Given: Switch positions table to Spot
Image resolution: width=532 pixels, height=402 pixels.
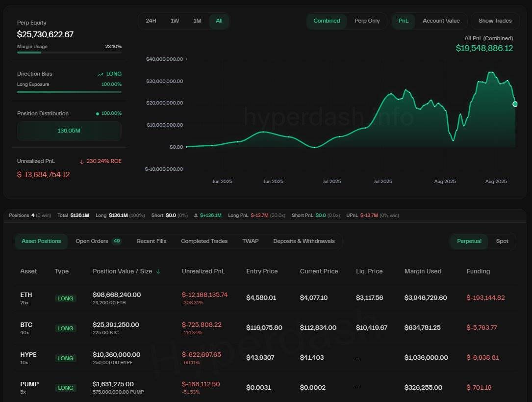Looking at the screenshot, I should tap(502, 241).
